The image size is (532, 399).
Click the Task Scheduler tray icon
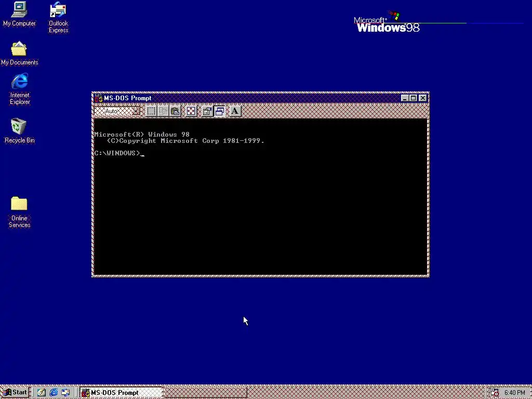[x=495, y=393]
